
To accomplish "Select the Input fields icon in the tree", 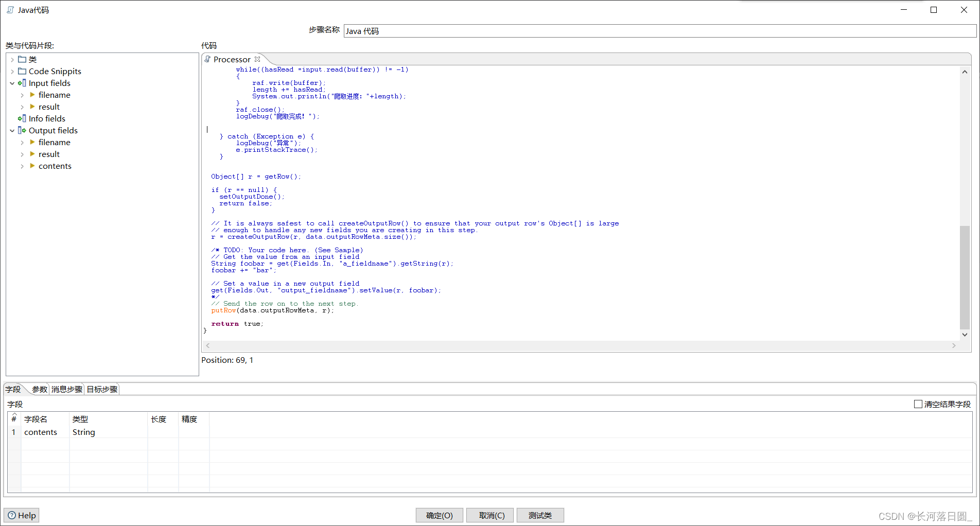I will (22, 83).
